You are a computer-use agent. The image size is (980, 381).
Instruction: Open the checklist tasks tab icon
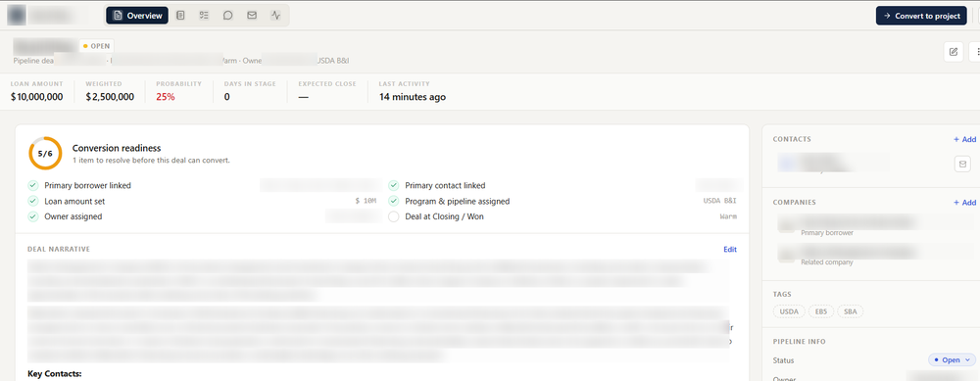point(204,16)
